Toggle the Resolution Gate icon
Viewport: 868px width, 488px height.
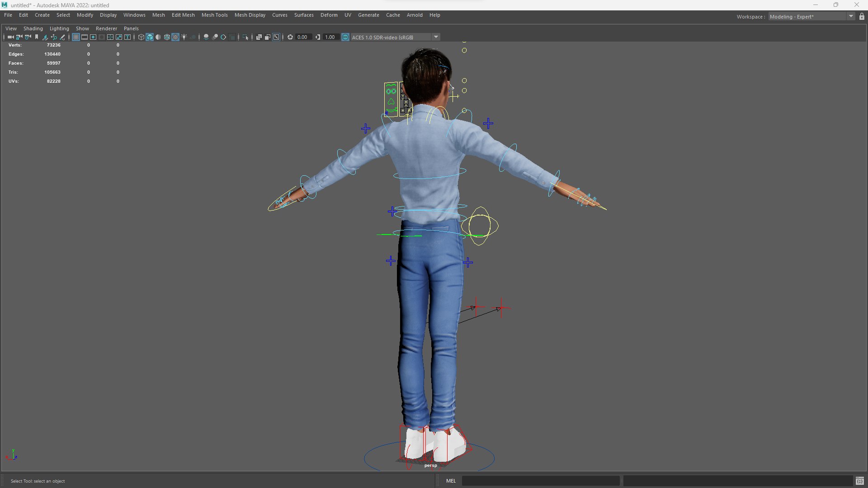pyautogui.click(x=93, y=37)
